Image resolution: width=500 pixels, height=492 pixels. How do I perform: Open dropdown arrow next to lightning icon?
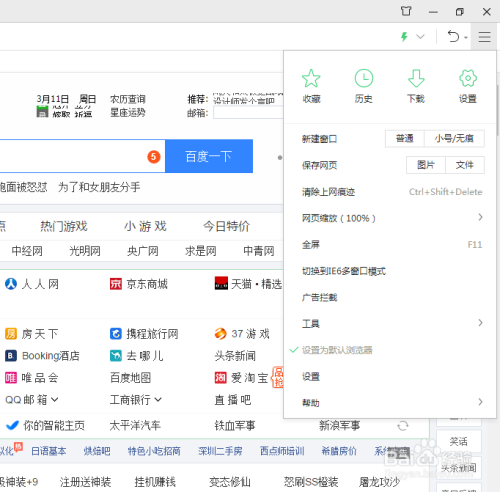click(x=420, y=36)
